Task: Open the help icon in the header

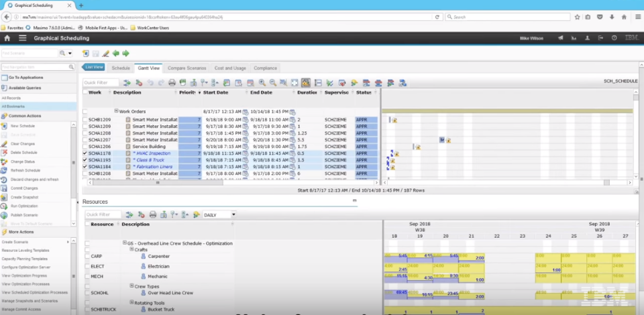Action: click(614, 38)
